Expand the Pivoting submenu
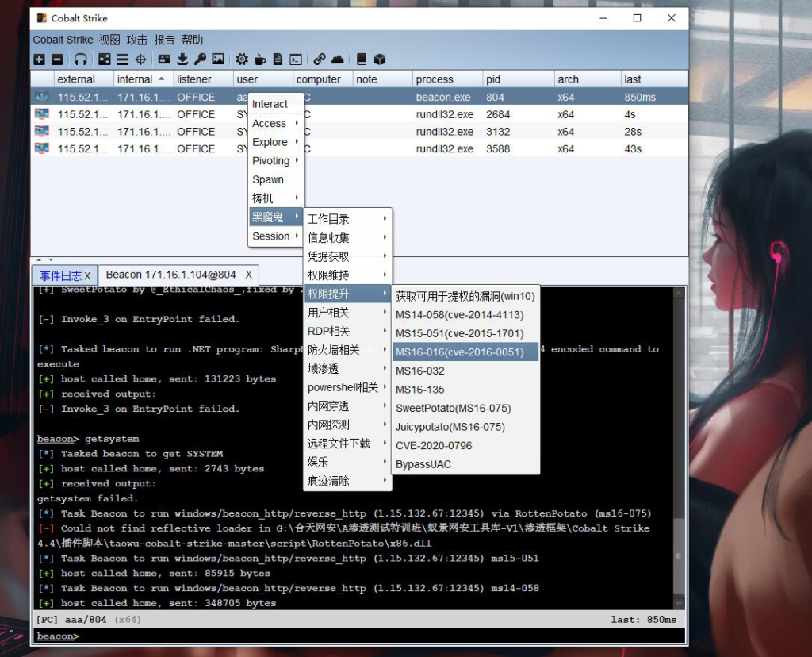This screenshot has width=812, height=657. point(275,160)
